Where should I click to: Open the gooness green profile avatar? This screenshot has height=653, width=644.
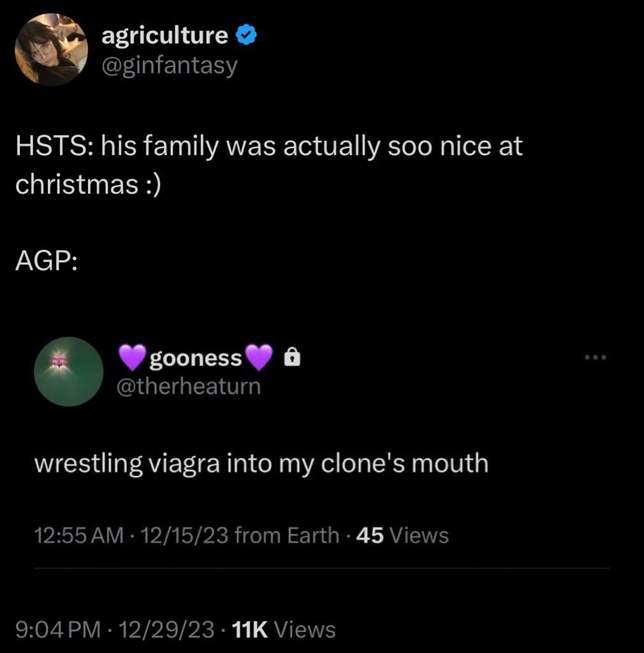(x=69, y=372)
